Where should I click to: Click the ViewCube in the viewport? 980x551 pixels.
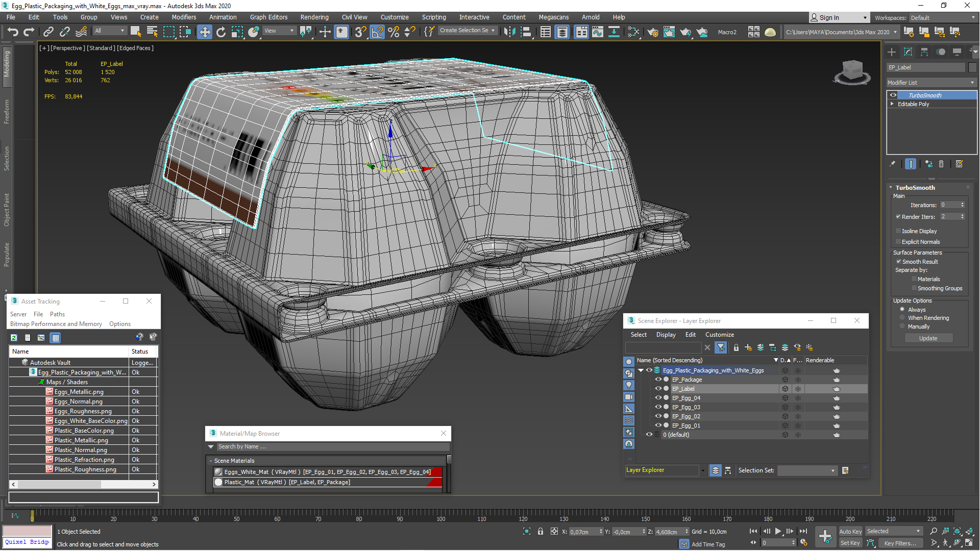tap(852, 71)
